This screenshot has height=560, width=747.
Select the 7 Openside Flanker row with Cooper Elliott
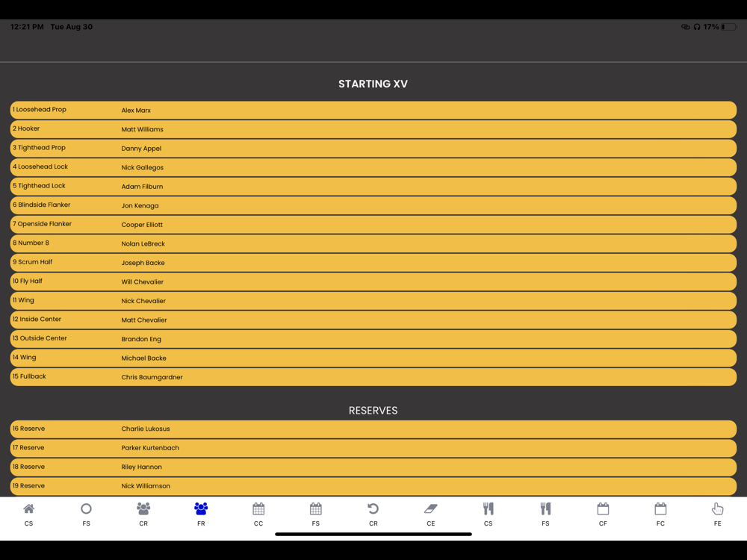pyautogui.click(x=373, y=224)
